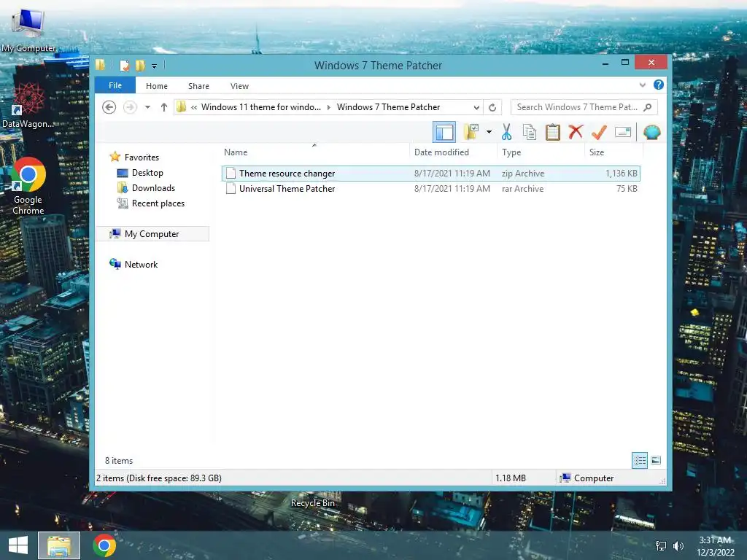Click the red X Delete icon
Viewport: 747px width, 560px height.
pyautogui.click(x=576, y=132)
